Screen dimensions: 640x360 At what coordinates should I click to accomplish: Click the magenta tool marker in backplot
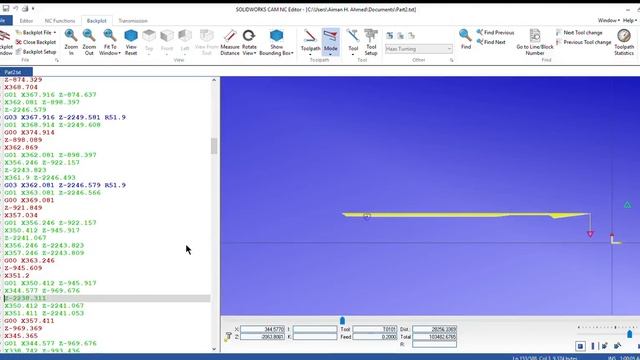pos(590,234)
